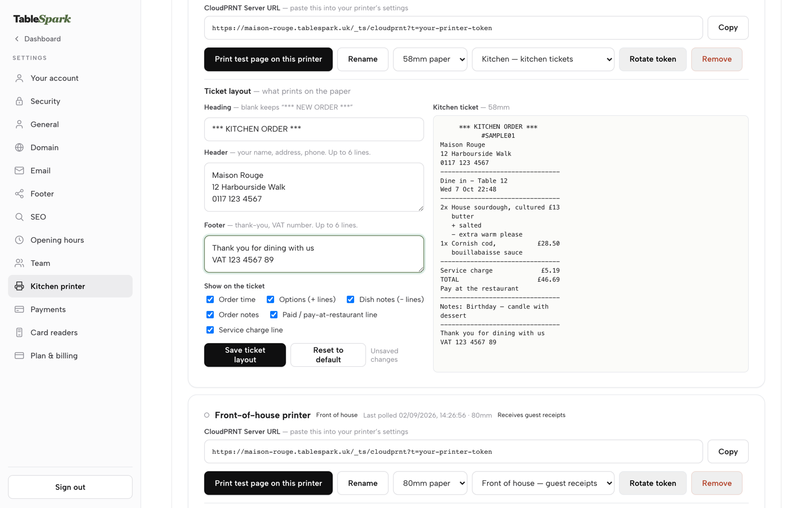Open the 80mm paper dropdown
The width and height of the screenshot is (812, 508).
click(430, 483)
